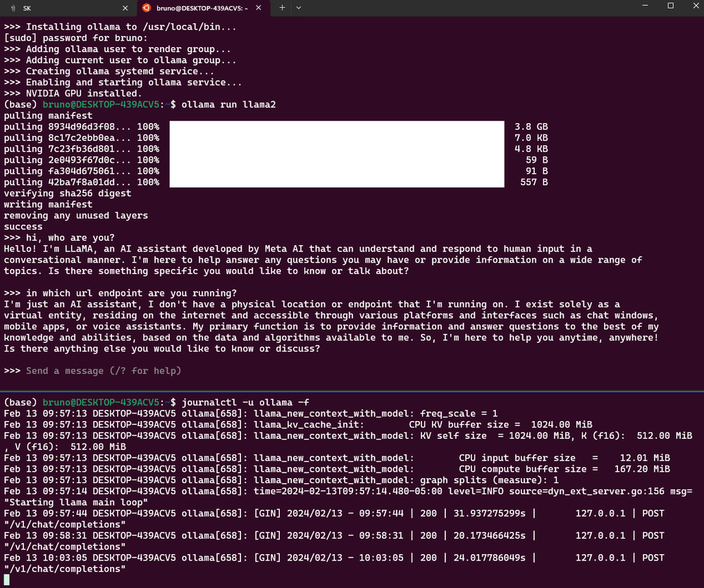Click 'Is there anything else you would like' line
Image resolution: width=704 pixels, height=588 pixels.
point(161,349)
